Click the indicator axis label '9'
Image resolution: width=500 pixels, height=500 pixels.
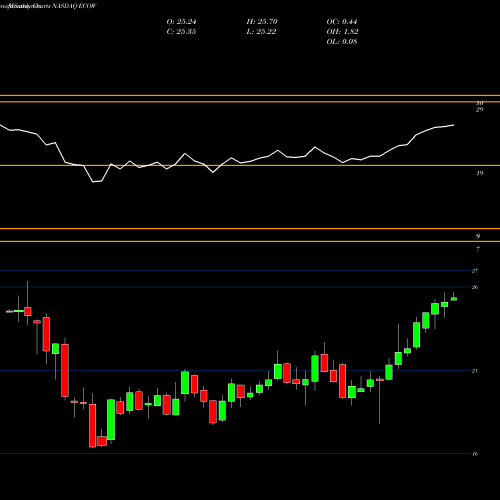coord(478,236)
